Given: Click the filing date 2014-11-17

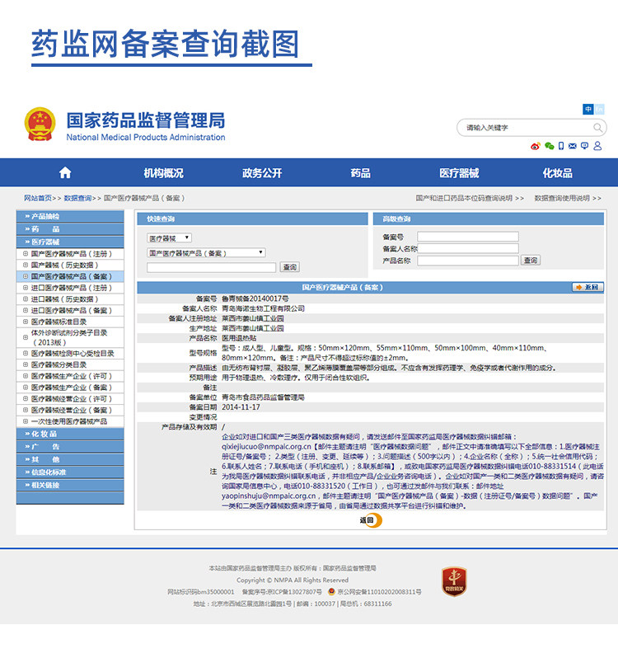Looking at the screenshot, I should (x=241, y=407).
